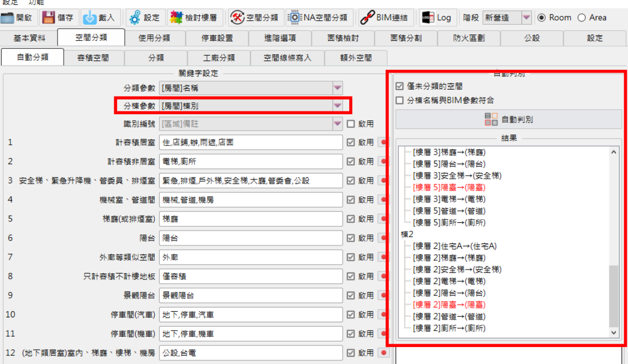Viewport: 628px width, 364px height.
Task: Open 設定 gear icon in toolbar
Action: (134, 18)
